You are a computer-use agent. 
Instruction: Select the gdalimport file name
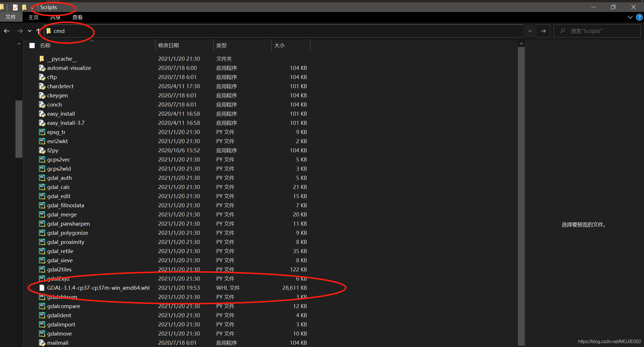coord(61,324)
